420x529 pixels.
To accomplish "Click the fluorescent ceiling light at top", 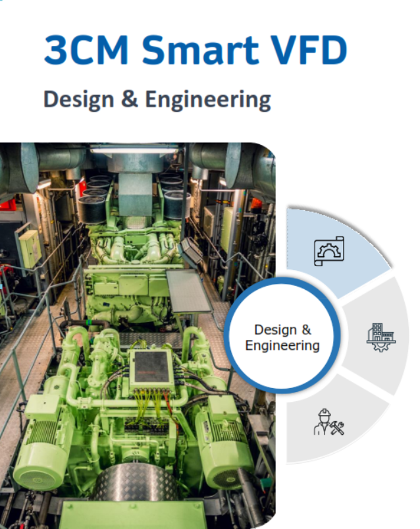I will tap(136, 150).
